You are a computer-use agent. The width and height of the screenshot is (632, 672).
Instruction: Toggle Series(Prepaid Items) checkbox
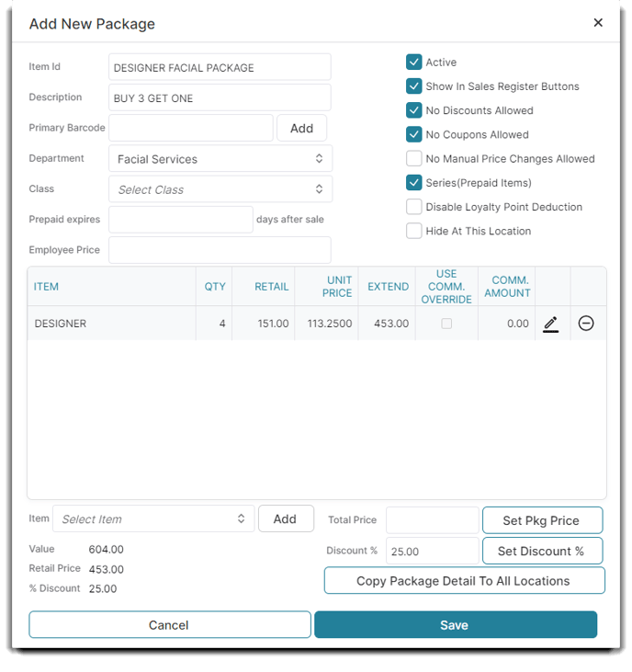click(413, 183)
